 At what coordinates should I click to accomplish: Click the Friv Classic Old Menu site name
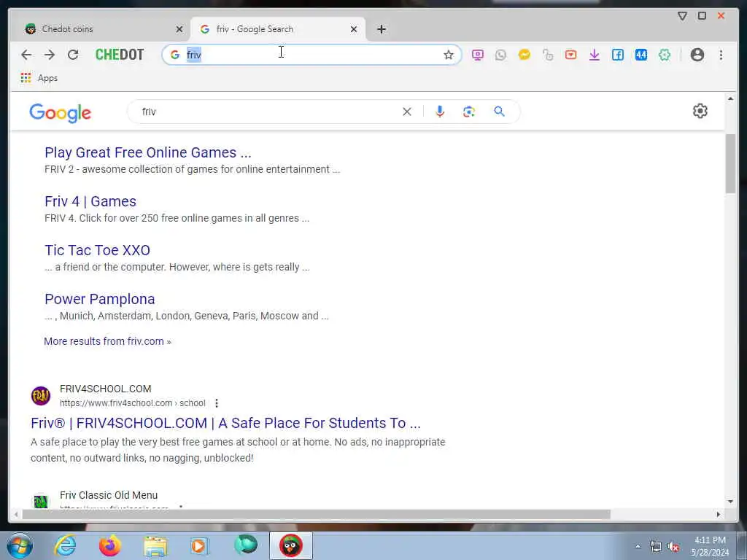[109, 495]
